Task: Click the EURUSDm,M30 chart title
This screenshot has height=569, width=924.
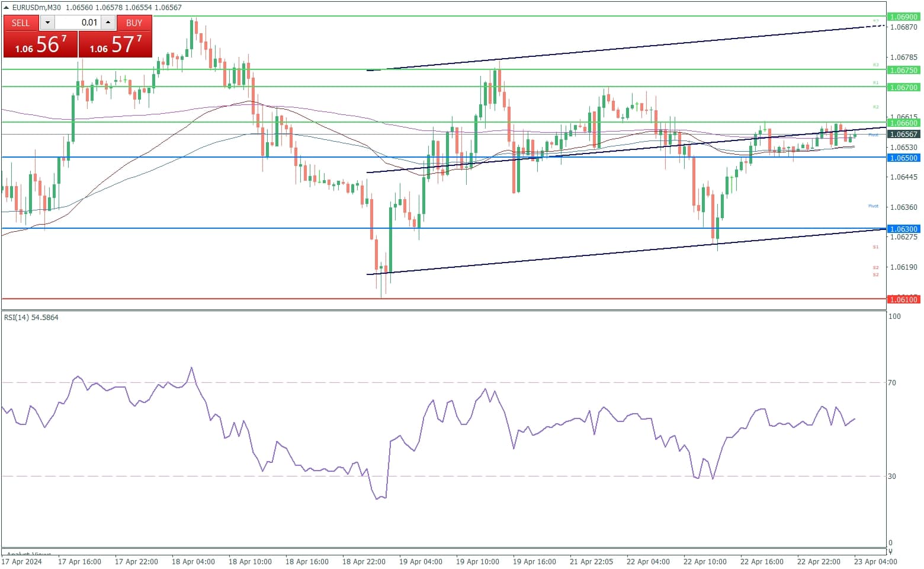Action: pos(37,8)
